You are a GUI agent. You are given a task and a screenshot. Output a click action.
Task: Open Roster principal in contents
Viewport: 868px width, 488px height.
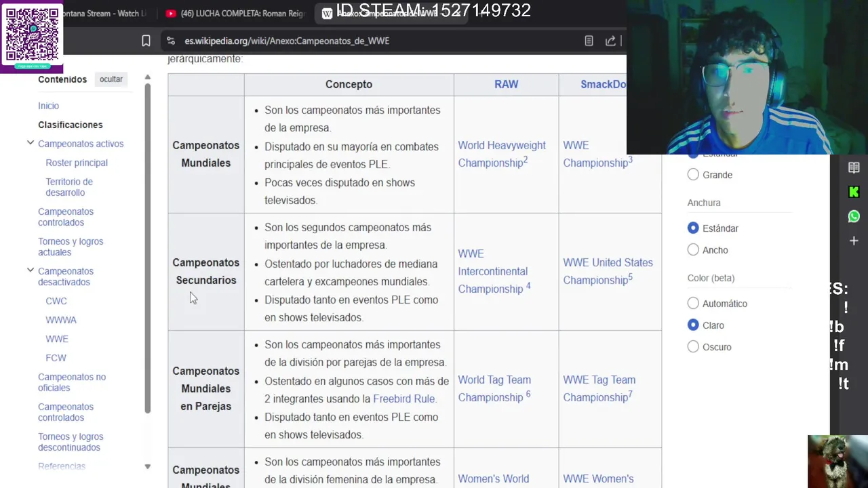tap(77, 163)
